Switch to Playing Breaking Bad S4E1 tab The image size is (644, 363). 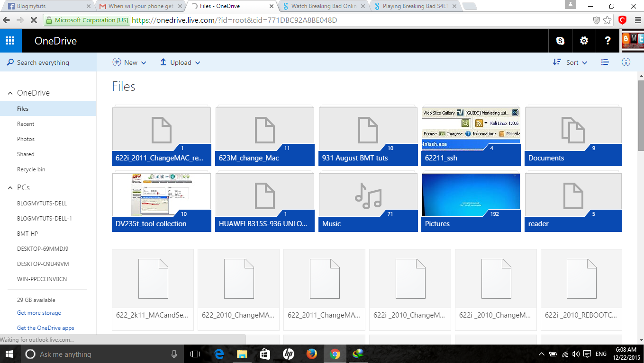(415, 6)
